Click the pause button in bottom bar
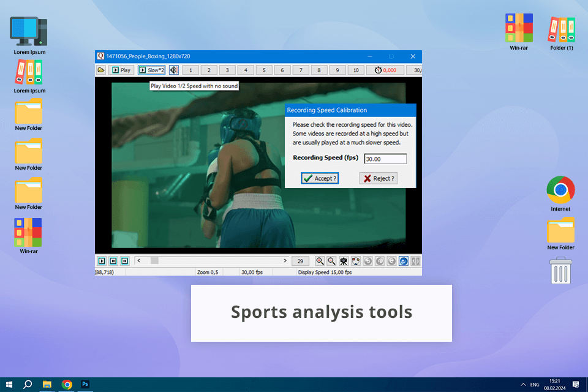The height and width of the screenshot is (392, 588). (113, 261)
